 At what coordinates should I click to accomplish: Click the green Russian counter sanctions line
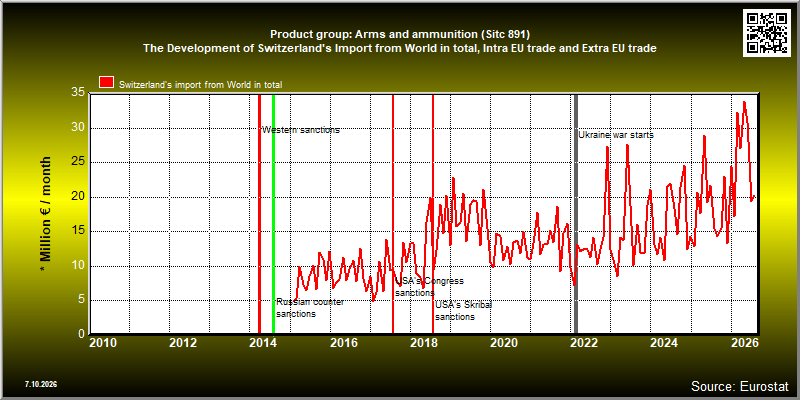[273, 214]
